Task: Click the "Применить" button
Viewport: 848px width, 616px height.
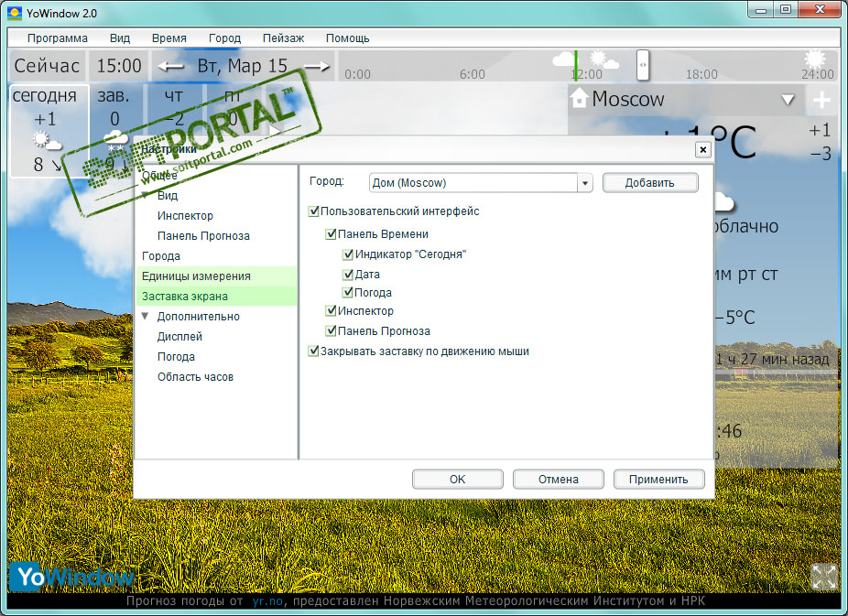Action: 658,480
